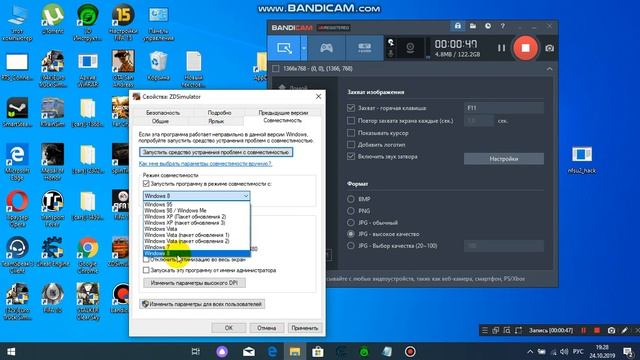Open Bandicam scheduled recording clock icon
This screenshot has height=360, width=640.
(488, 26)
